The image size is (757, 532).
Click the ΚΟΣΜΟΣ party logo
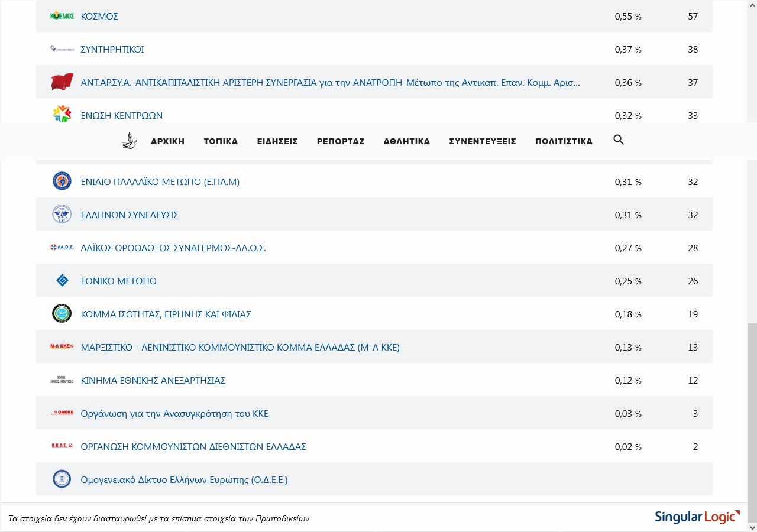click(x=62, y=16)
